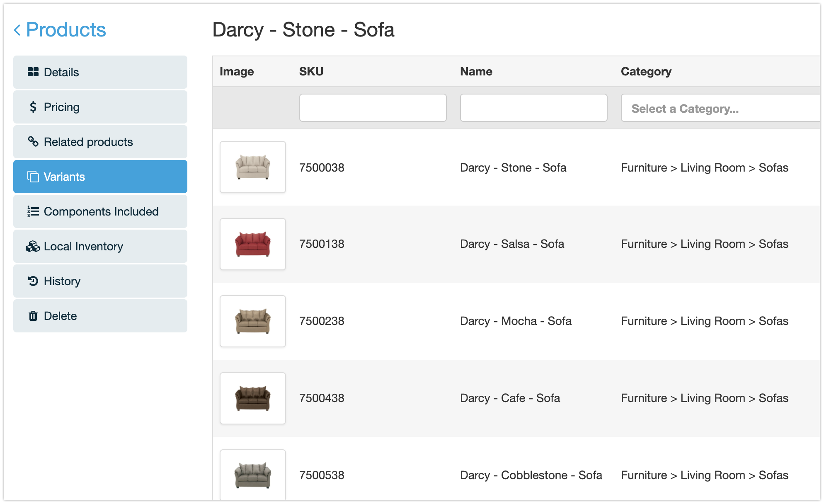824x504 pixels.
Task: Click the Category column header
Action: (646, 71)
